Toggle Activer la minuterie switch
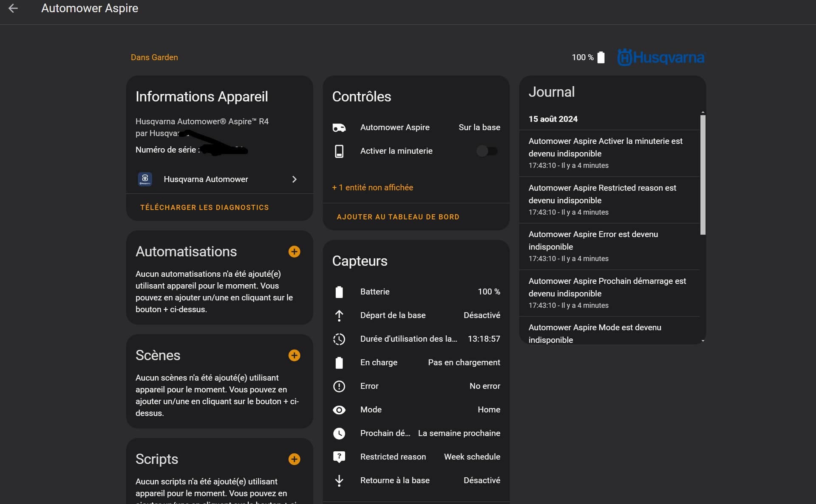Viewport: 816px width, 504px height. click(487, 151)
